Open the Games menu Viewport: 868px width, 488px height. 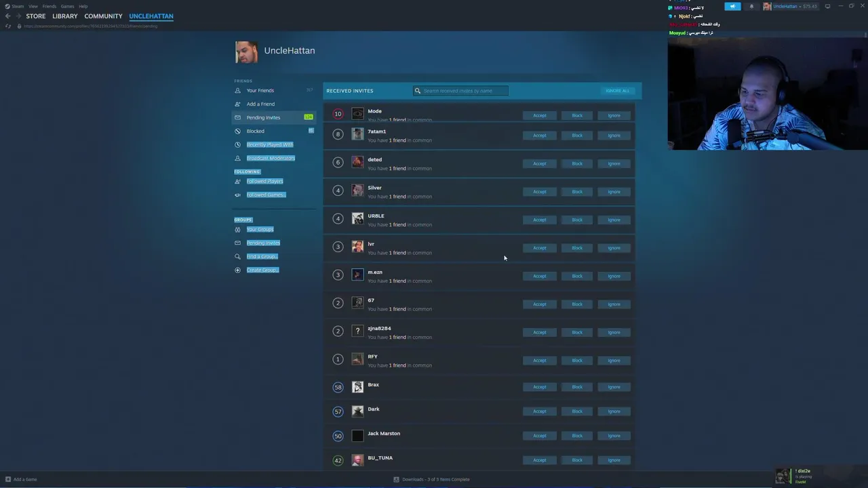tap(67, 6)
